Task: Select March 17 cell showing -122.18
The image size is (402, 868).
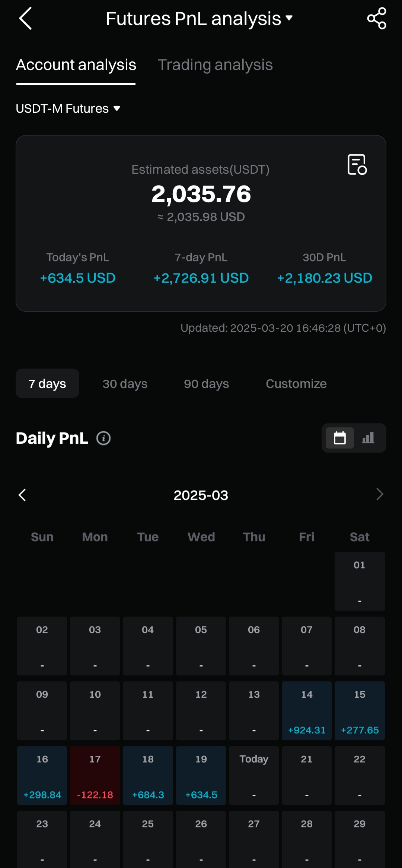Action: pos(95,775)
